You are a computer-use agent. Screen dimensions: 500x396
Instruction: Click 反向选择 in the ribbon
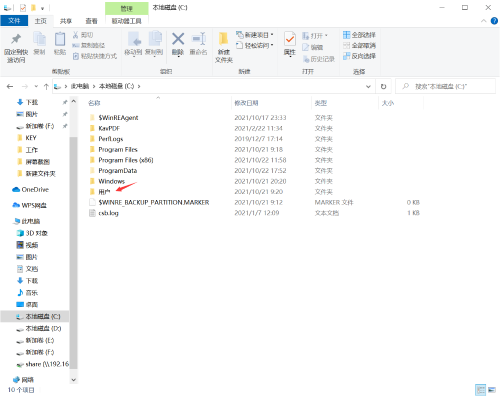coord(359,56)
